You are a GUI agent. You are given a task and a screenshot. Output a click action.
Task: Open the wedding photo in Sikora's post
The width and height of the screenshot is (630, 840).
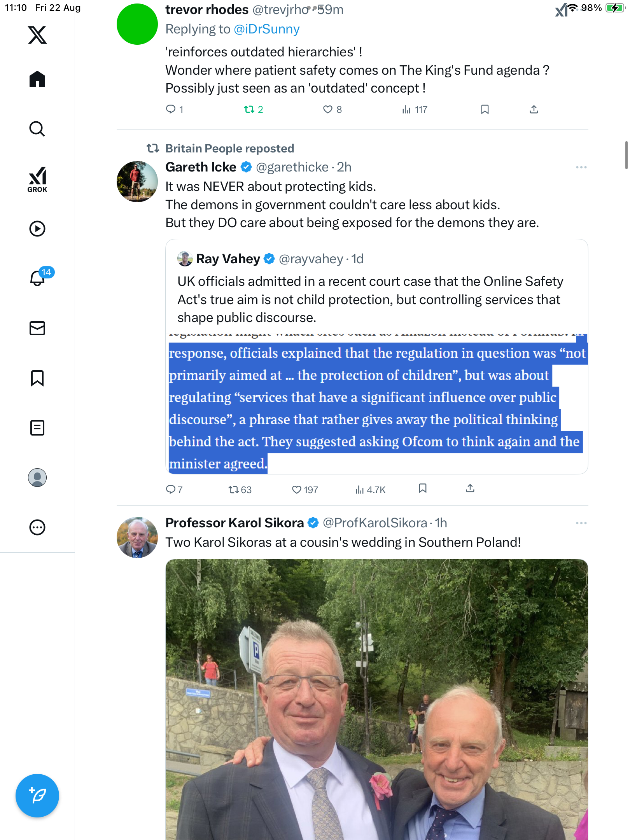(x=376, y=699)
